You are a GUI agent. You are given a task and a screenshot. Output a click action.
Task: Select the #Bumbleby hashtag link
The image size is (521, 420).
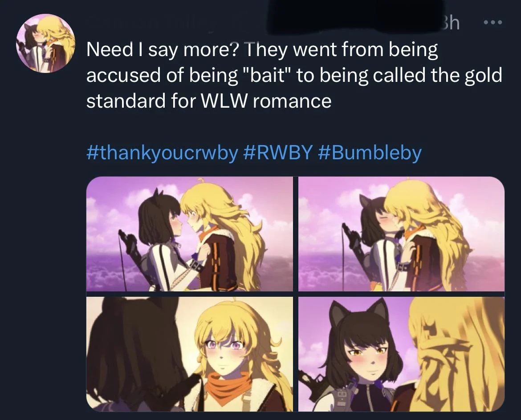pyautogui.click(x=370, y=153)
